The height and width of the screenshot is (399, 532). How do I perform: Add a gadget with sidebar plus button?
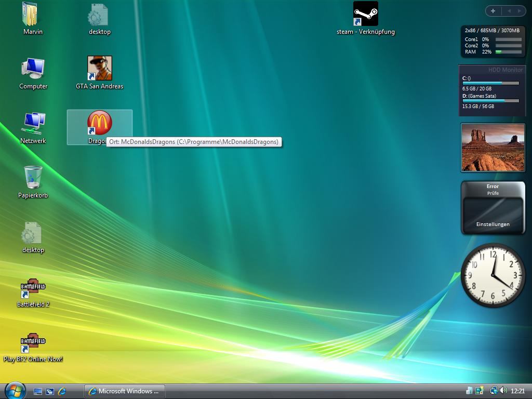pos(493,11)
